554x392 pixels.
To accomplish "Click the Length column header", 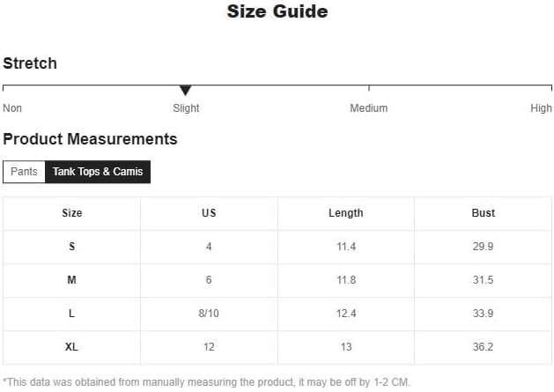I will (x=346, y=213).
